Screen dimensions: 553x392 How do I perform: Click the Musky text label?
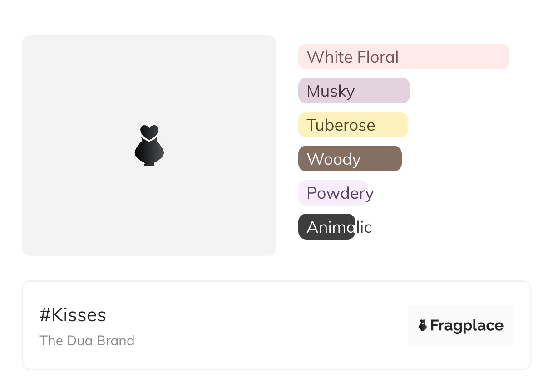point(331,91)
